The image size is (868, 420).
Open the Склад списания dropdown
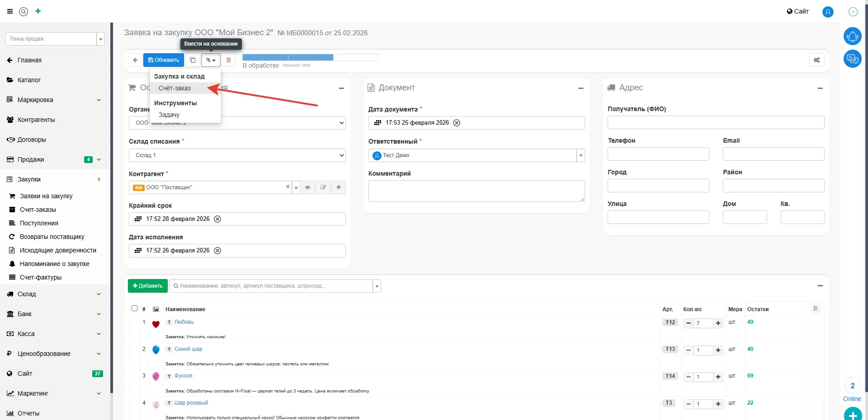tap(237, 155)
